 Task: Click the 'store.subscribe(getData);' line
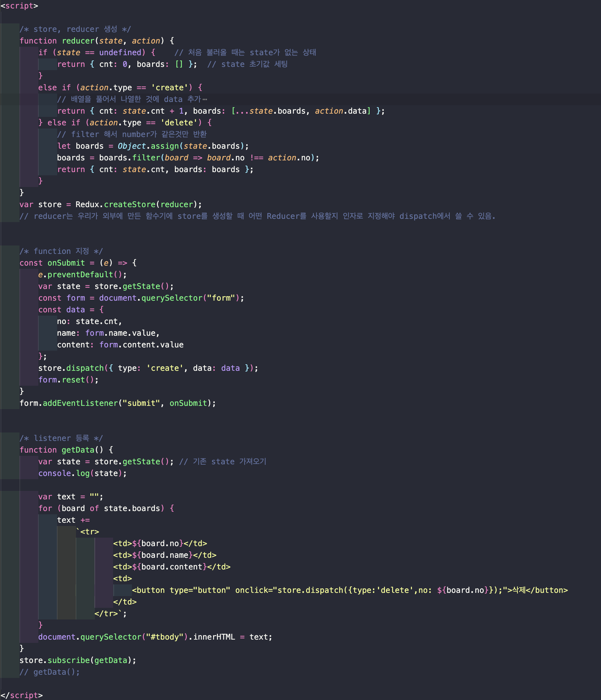click(x=78, y=660)
